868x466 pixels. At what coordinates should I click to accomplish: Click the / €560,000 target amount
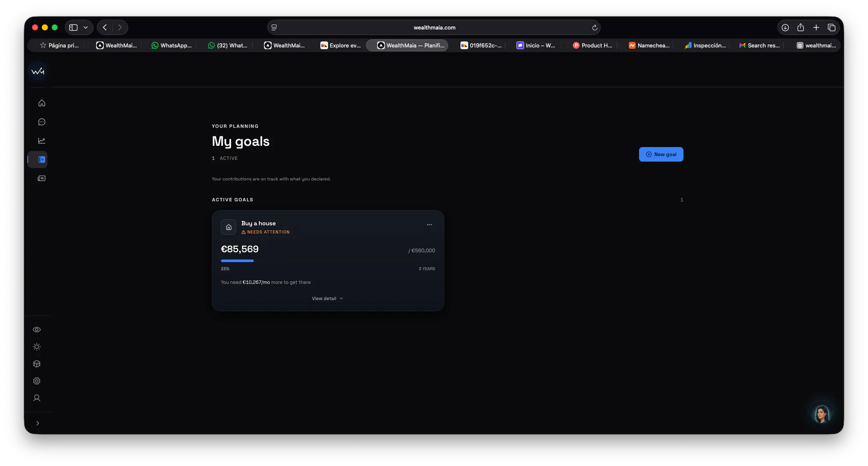point(422,251)
